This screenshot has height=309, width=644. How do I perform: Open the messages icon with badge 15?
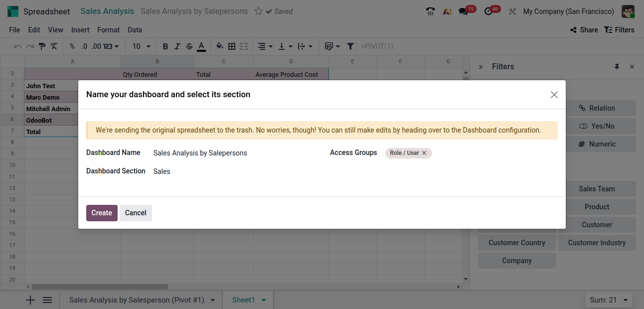[464, 11]
